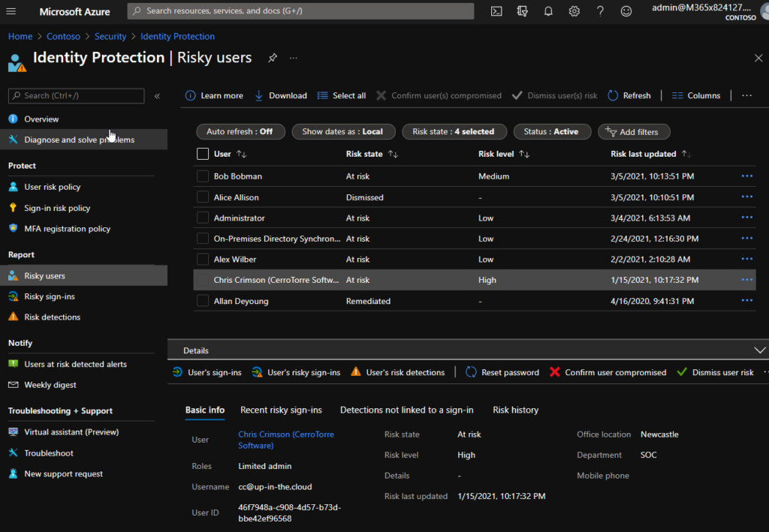Pin the Risky users page to dashboard

272,57
